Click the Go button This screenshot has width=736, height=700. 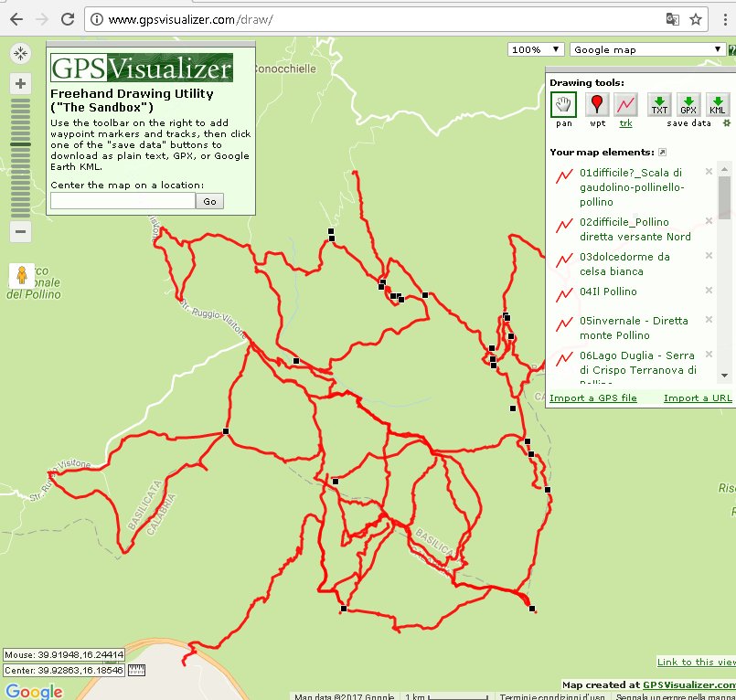click(210, 201)
